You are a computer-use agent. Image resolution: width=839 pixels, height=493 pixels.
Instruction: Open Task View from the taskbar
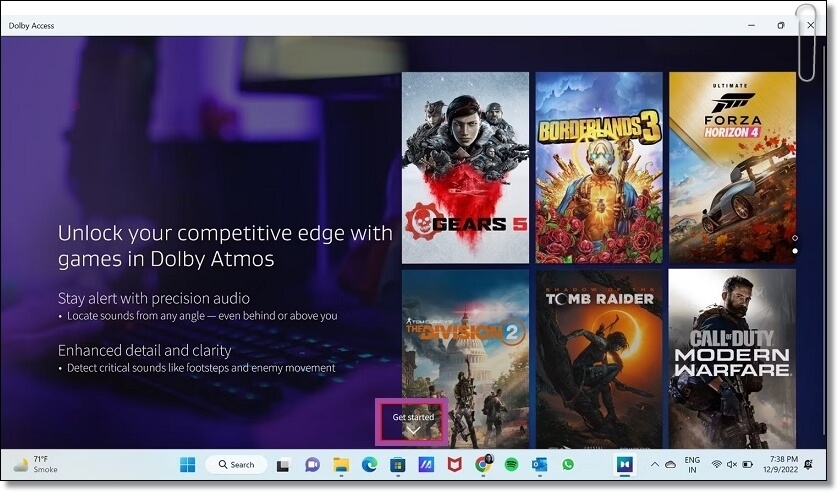pos(283,465)
